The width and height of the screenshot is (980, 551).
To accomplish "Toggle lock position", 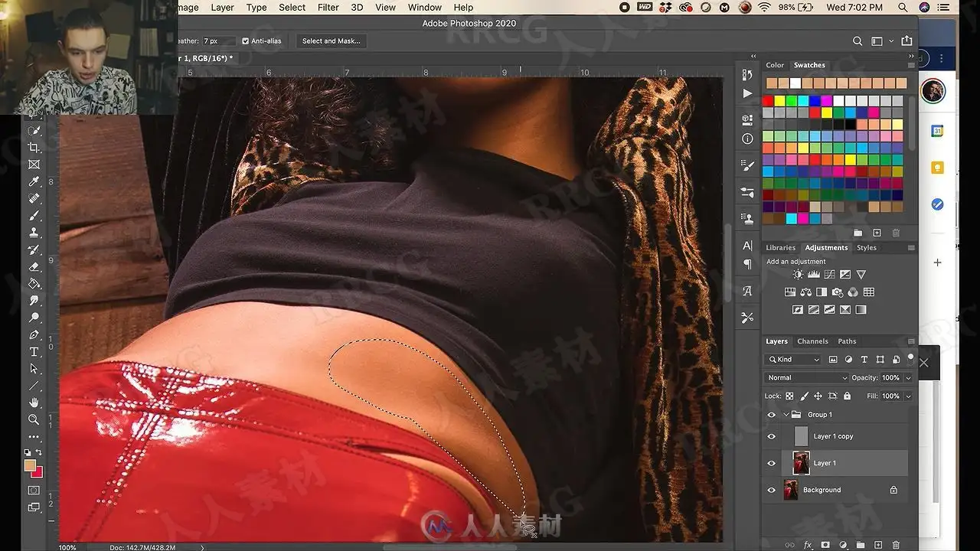I will point(818,396).
